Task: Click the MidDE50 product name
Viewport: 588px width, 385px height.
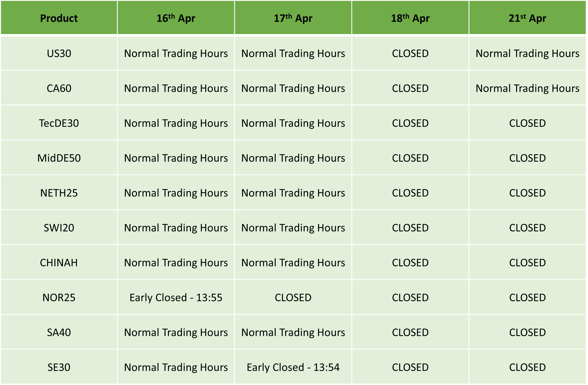Action: coord(59,158)
